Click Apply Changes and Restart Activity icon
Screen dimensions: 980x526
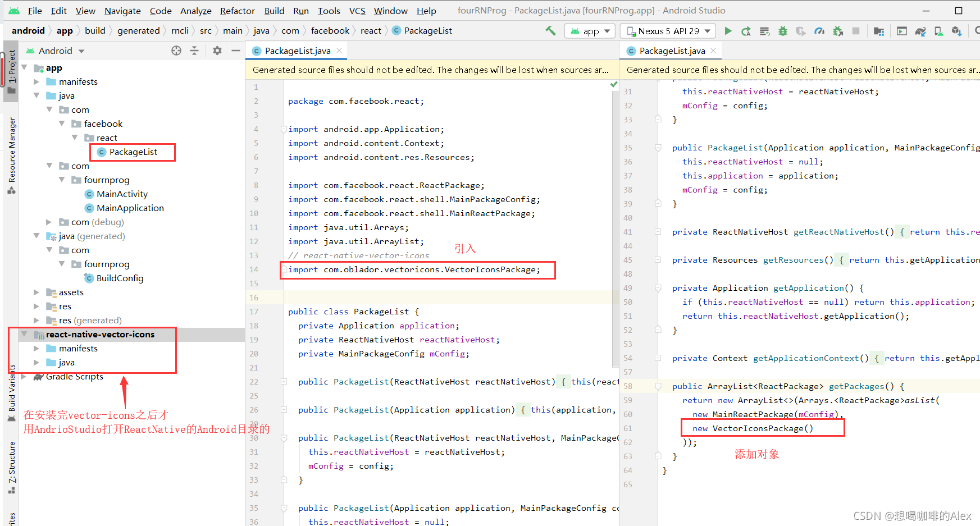746,31
